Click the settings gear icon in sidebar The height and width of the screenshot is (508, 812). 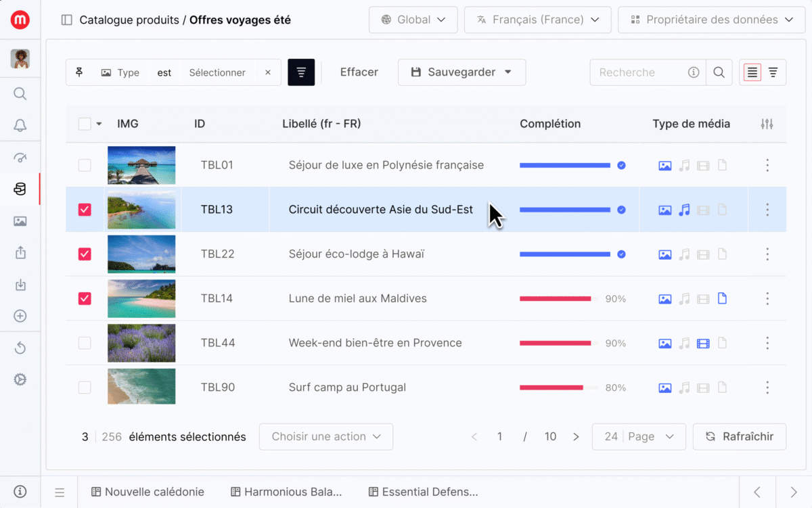[20, 379]
